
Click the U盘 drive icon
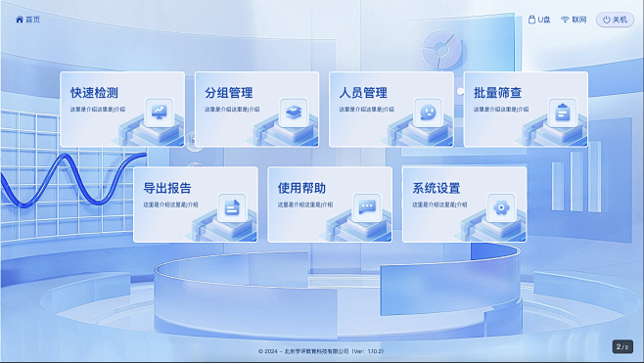coord(531,20)
